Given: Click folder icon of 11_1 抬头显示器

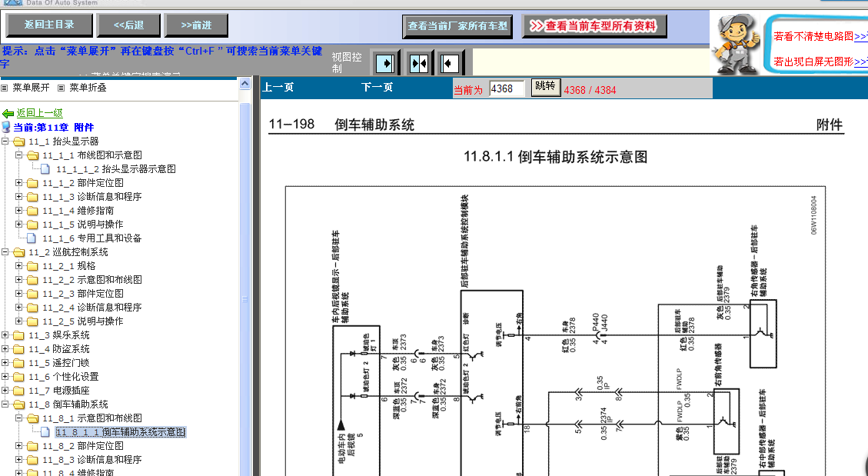Looking at the screenshot, I should click(19, 141).
